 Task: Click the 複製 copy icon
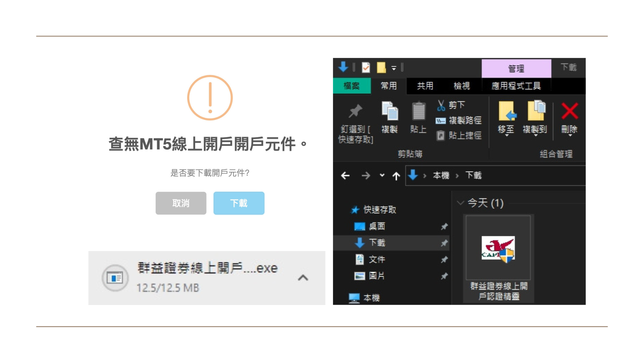(x=390, y=111)
